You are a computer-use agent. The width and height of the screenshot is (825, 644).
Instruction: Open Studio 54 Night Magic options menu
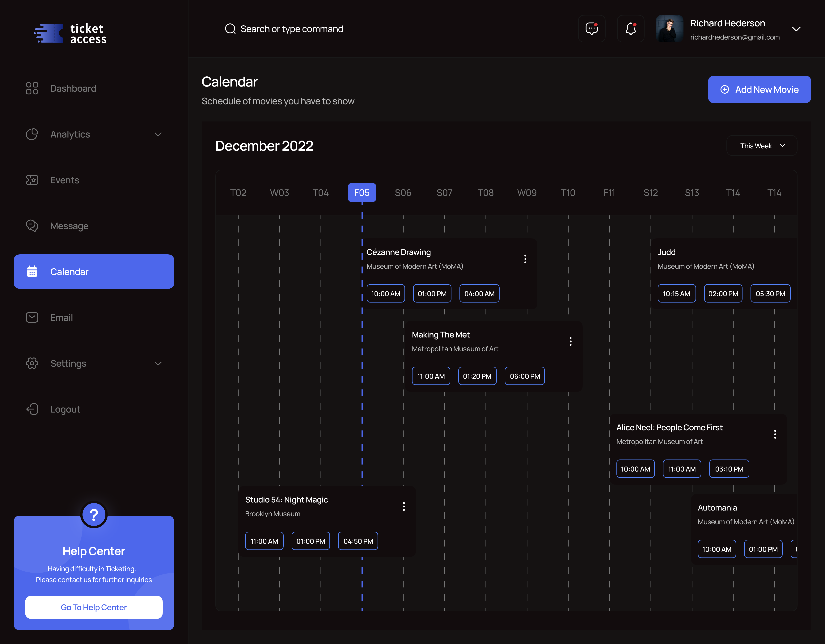tap(404, 506)
